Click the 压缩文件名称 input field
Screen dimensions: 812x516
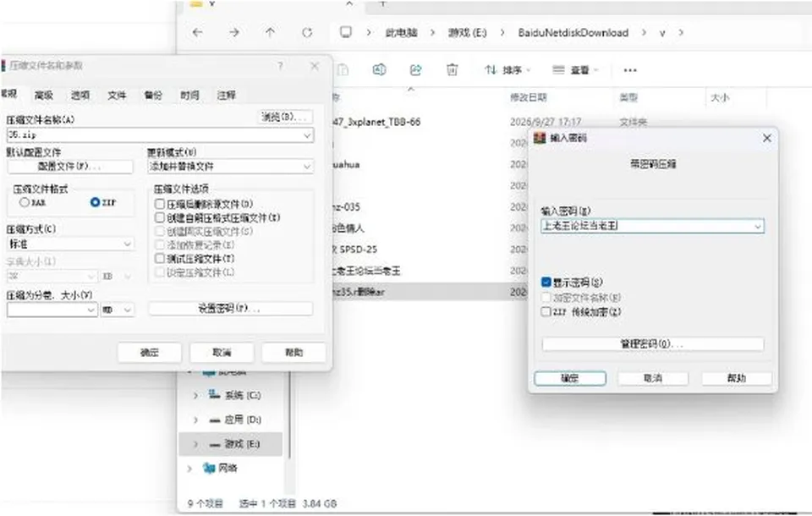(160, 134)
